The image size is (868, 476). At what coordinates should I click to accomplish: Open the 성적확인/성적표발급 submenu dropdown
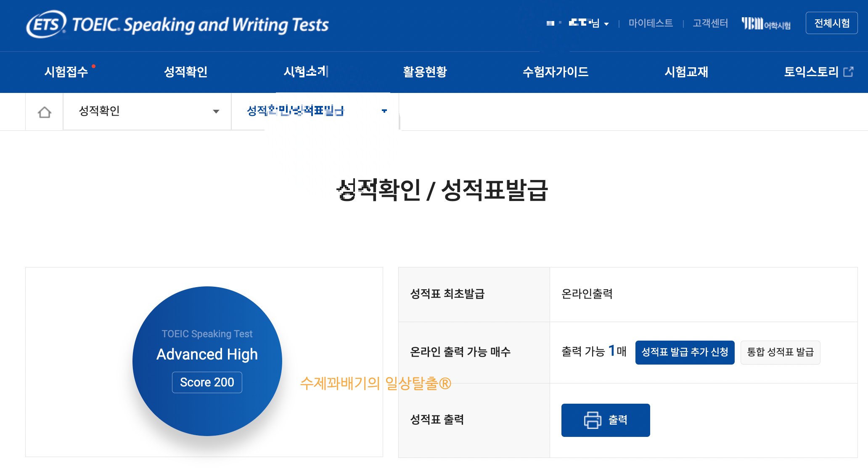(x=384, y=111)
